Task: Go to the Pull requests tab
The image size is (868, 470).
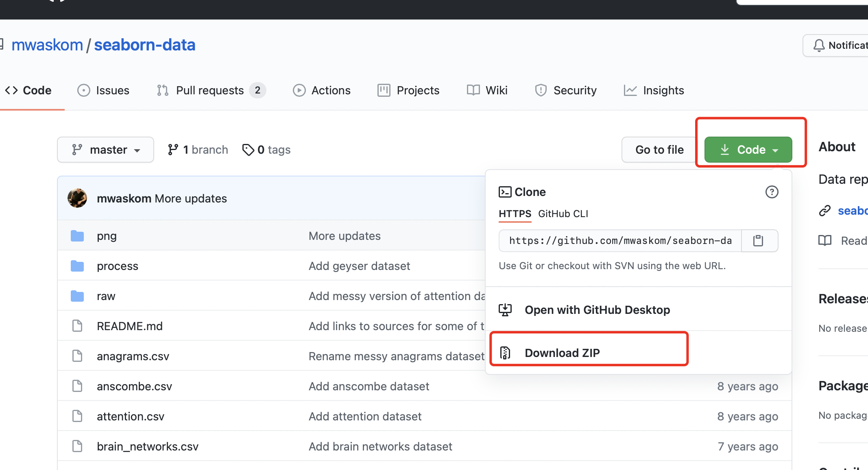Action: click(x=212, y=90)
